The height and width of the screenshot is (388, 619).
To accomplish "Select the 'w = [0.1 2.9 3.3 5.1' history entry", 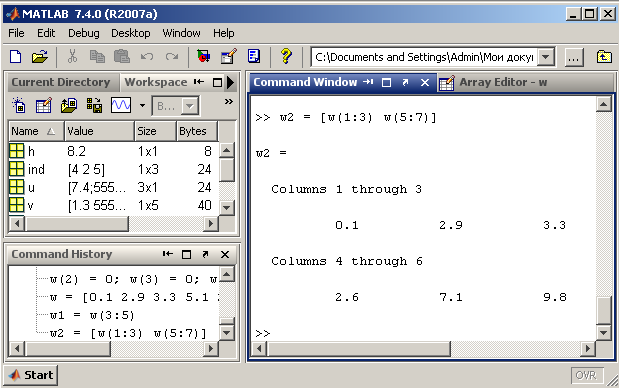I will (x=135, y=297).
